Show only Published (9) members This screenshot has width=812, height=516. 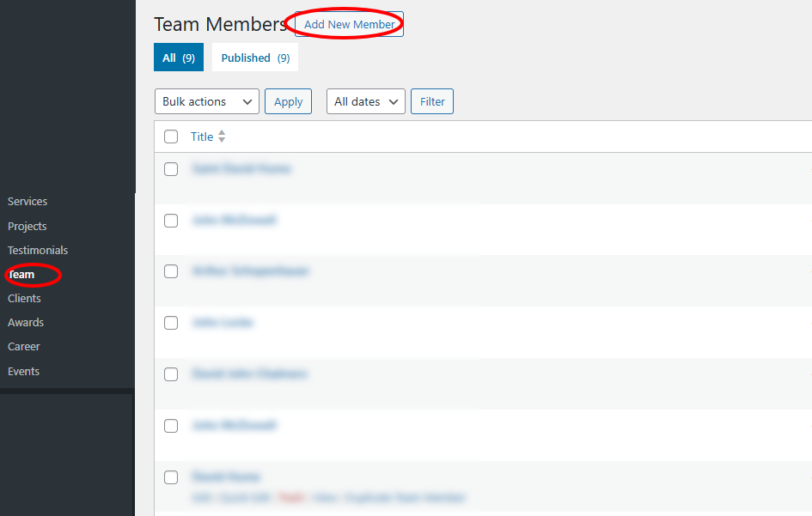click(255, 58)
